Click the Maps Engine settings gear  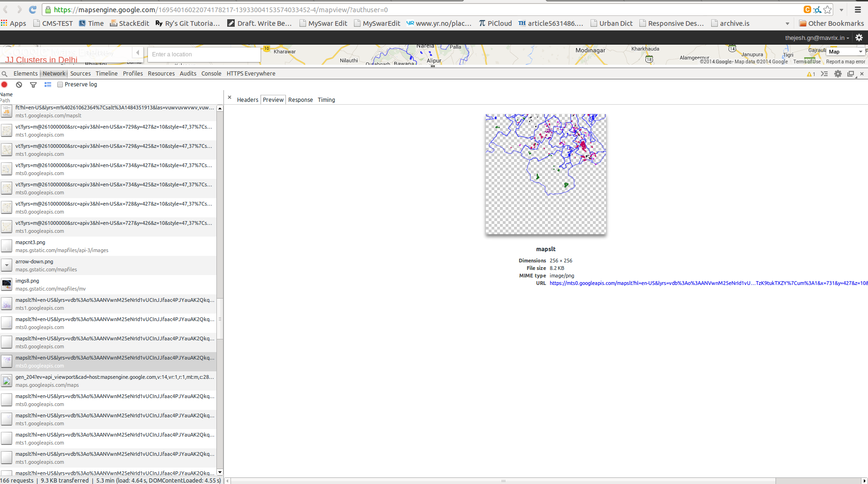pos(859,38)
